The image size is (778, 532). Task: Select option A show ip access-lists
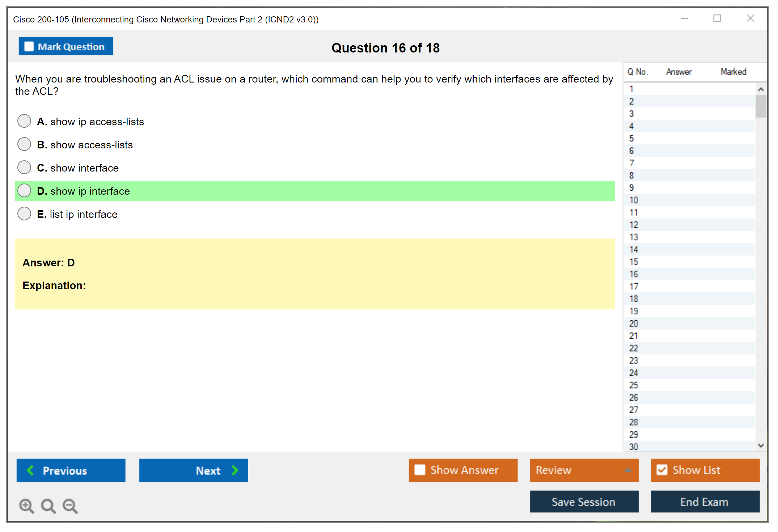click(x=24, y=121)
